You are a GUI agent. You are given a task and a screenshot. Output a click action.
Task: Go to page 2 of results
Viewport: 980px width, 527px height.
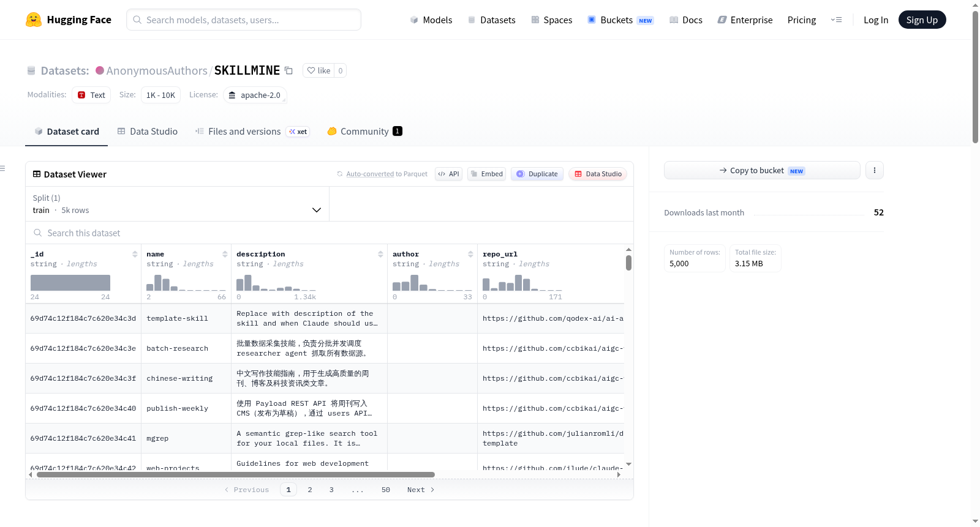(x=310, y=490)
